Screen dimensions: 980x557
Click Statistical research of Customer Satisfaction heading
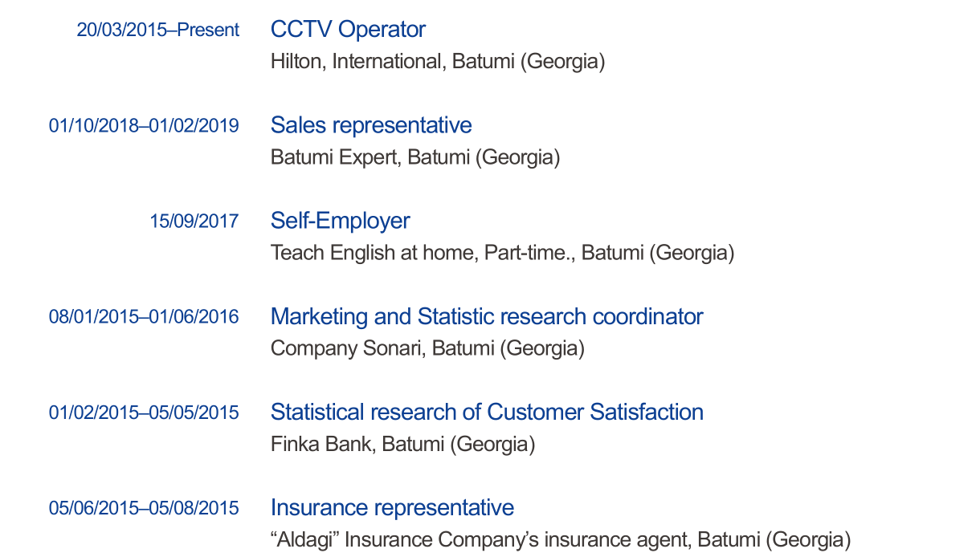point(487,412)
